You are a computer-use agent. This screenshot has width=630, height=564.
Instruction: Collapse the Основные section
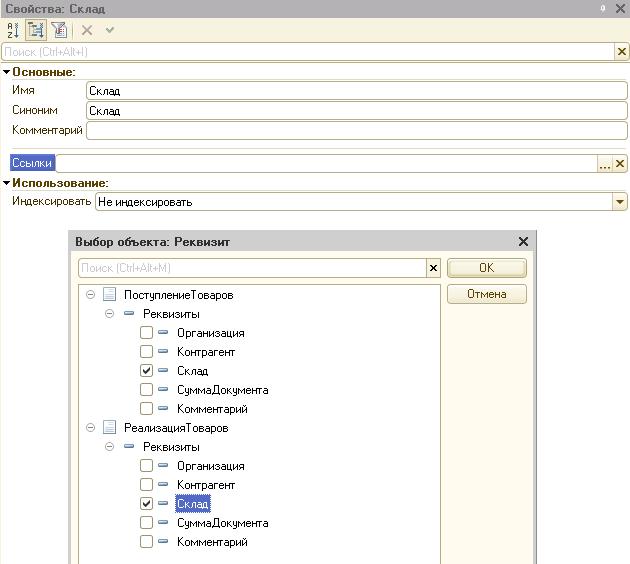click(6, 72)
